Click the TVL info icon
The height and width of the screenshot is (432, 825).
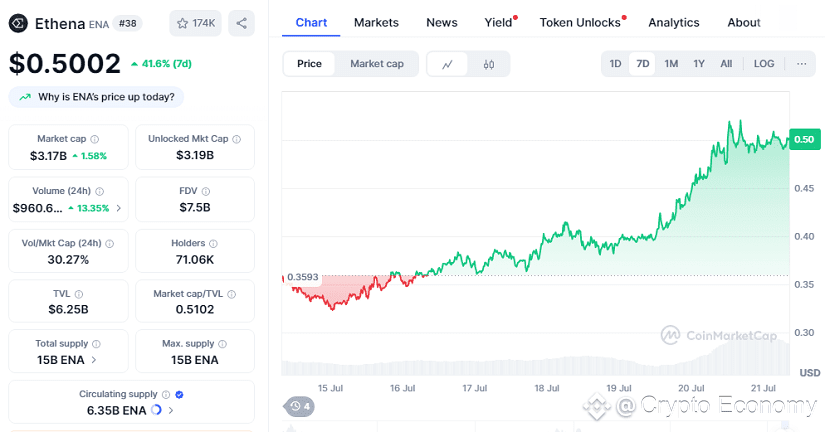coord(79,294)
